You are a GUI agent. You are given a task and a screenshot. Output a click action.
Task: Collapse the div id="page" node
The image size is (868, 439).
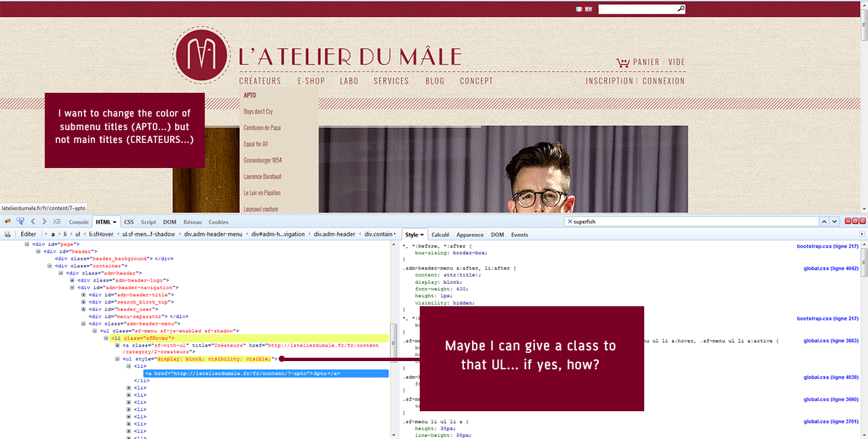click(26, 244)
